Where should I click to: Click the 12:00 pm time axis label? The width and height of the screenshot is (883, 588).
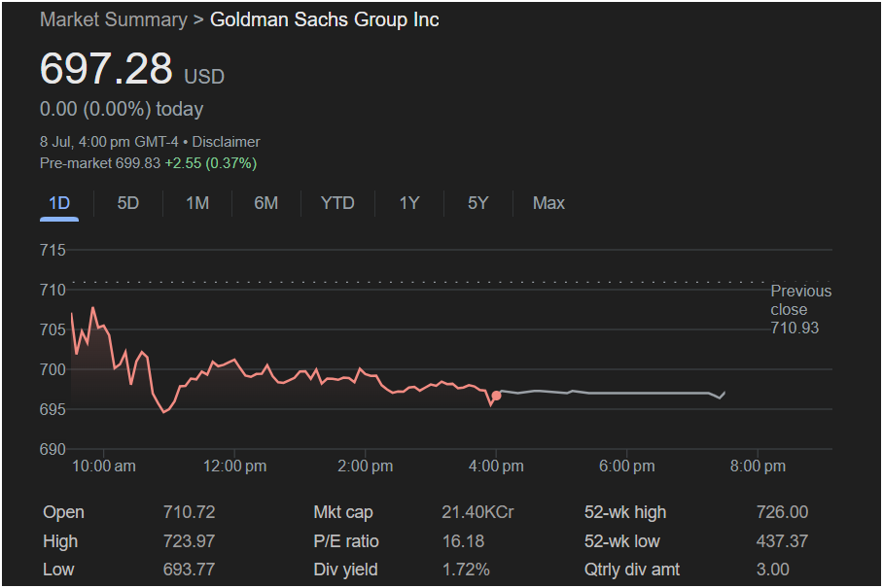pos(234,466)
